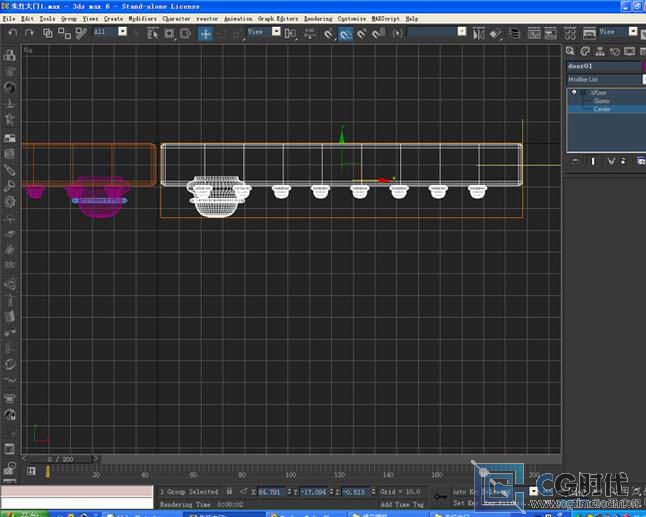This screenshot has width=646, height=517.
Task: Open the selection filter All dropdown
Action: click(122, 32)
